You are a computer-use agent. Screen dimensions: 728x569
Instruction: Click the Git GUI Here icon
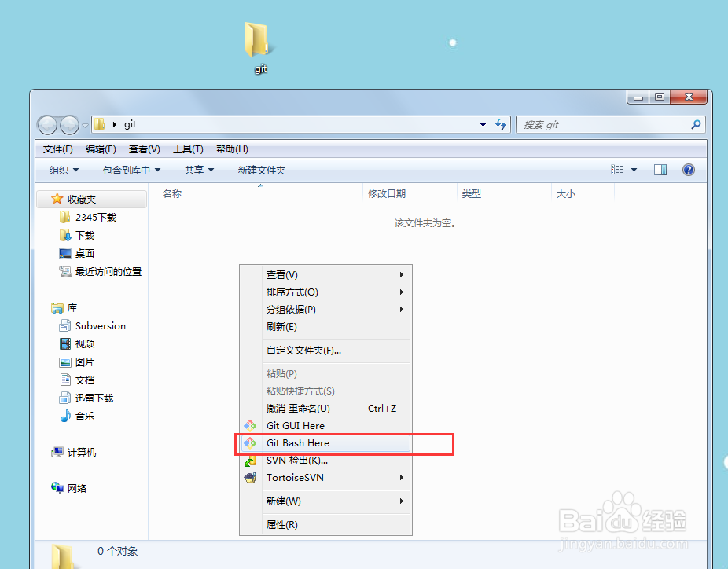point(251,425)
